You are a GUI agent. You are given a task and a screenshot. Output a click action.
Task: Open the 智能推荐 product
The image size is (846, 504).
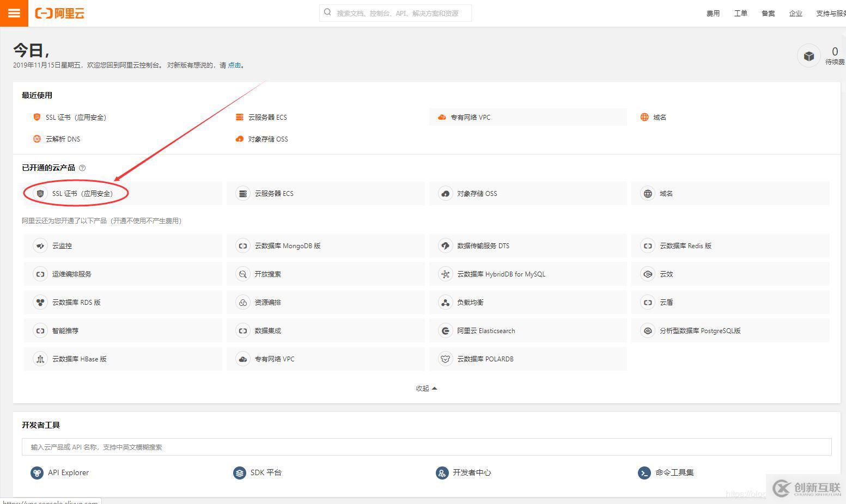pos(123,331)
